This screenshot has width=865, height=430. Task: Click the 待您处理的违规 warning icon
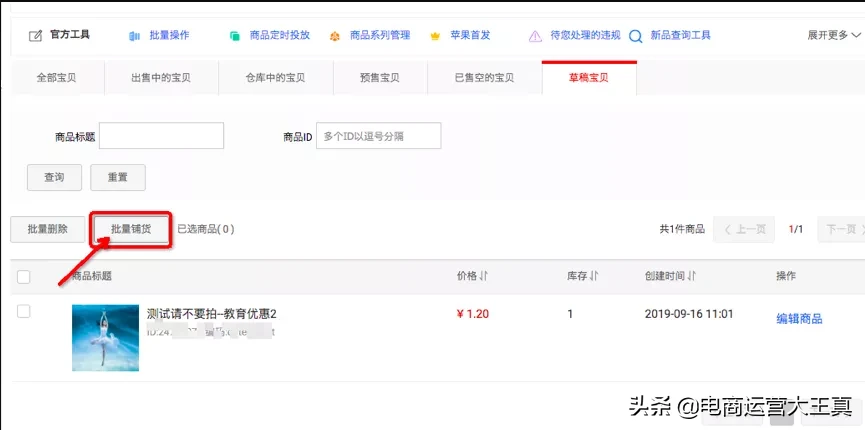(x=535, y=36)
